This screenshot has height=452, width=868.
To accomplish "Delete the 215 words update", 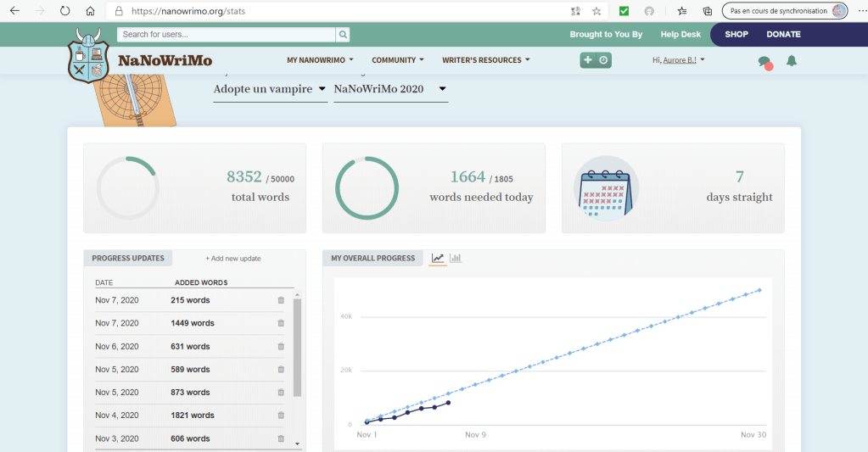I will (281, 300).
